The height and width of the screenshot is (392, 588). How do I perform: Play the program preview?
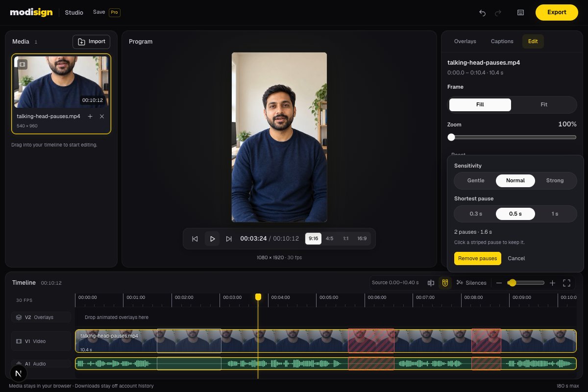(212, 239)
